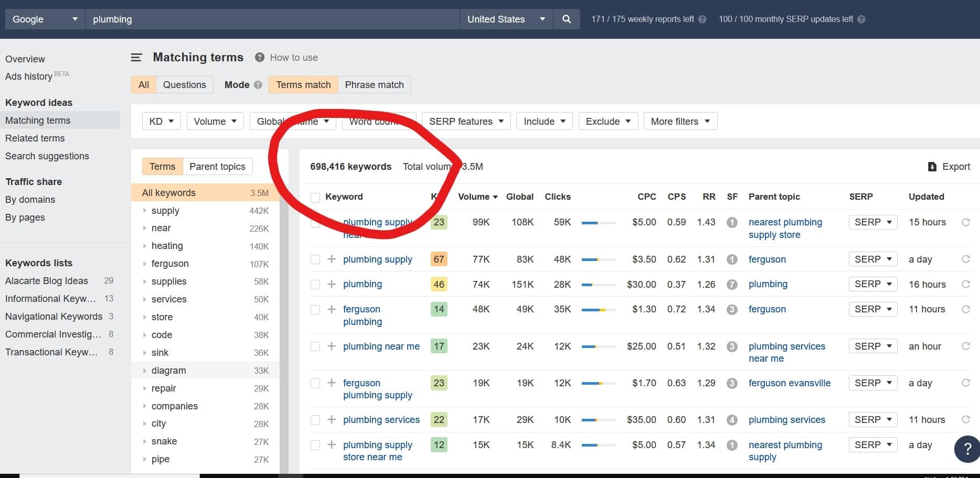
Task: Open the SERP dropdown for plumbing services
Action: tap(872, 419)
